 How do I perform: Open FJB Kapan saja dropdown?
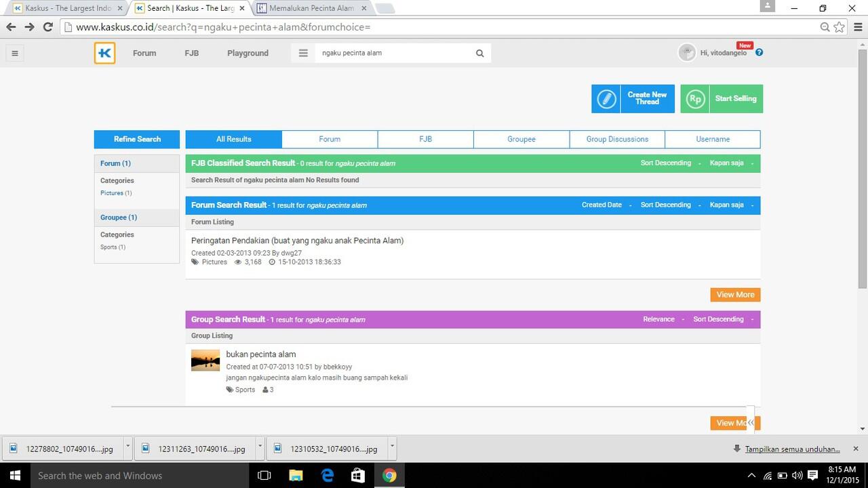(732, 163)
